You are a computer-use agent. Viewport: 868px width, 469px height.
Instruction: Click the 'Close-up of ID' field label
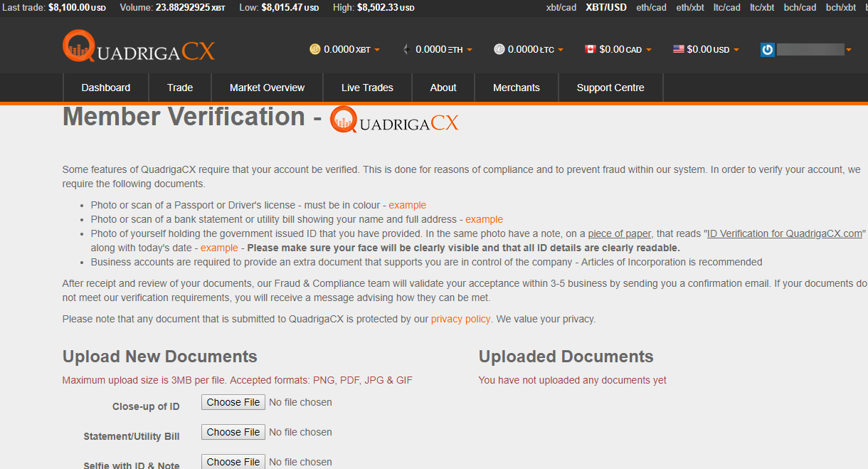click(146, 406)
